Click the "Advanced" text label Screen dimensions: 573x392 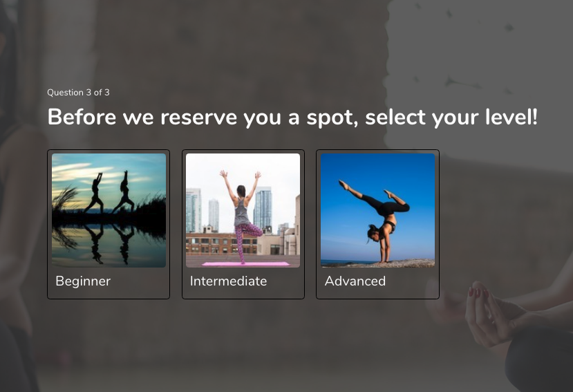[x=355, y=281]
